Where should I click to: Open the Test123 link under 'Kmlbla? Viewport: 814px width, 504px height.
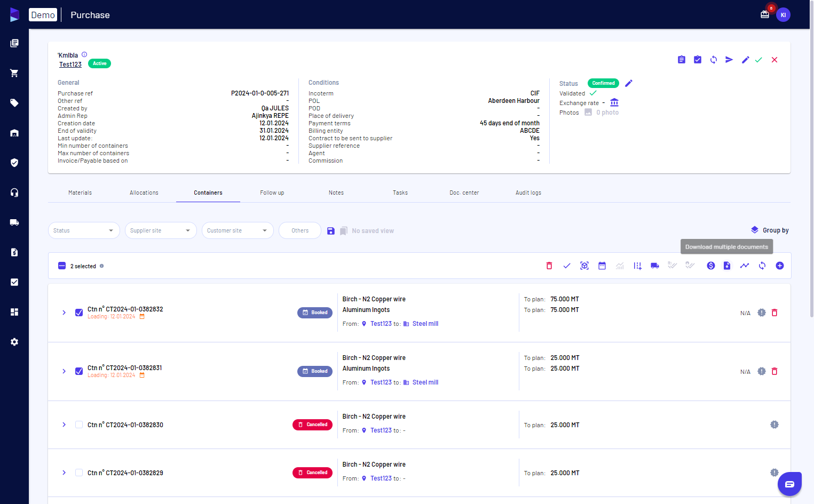(70, 65)
